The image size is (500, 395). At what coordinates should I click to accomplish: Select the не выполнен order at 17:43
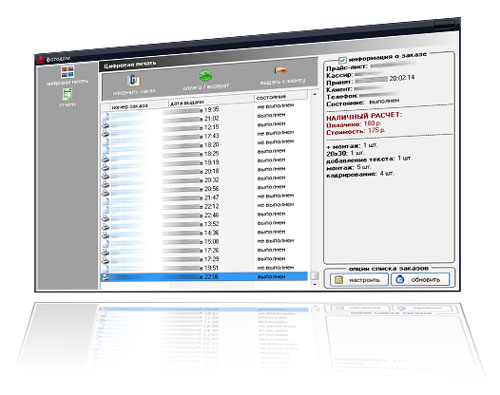pos(204,135)
